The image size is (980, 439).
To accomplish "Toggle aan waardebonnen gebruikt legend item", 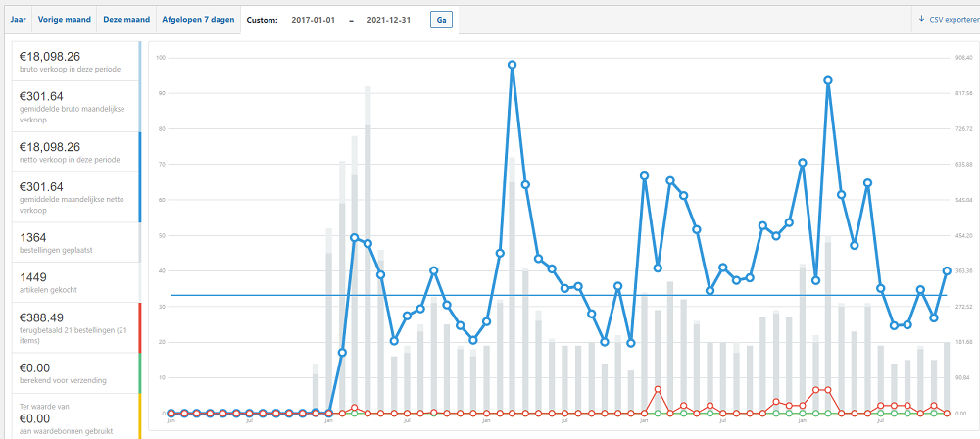I will tap(76, 416).
